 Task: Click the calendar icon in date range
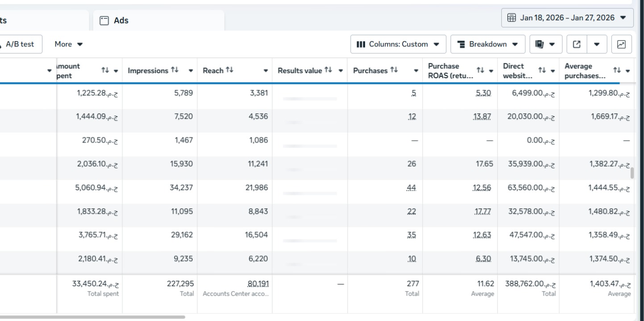[512, 18]
